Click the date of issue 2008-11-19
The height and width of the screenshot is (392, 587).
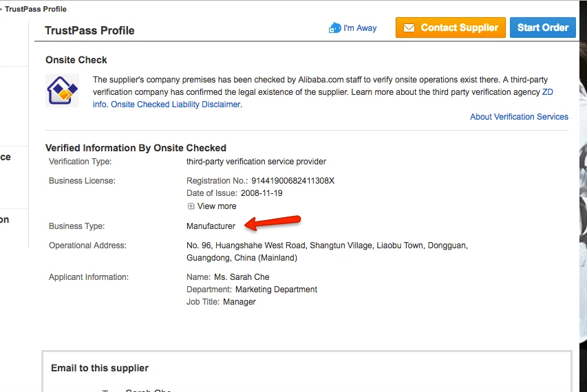click(262, 193)
